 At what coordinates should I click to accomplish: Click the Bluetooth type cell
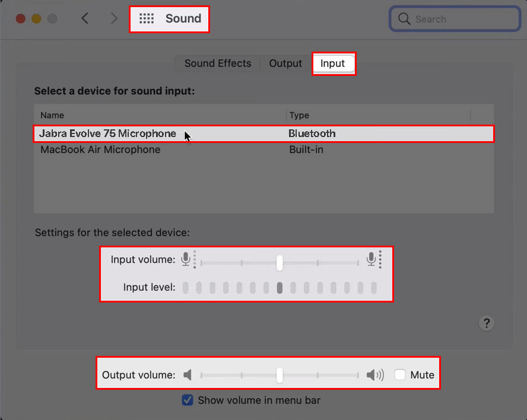click(x=312, y=133)
